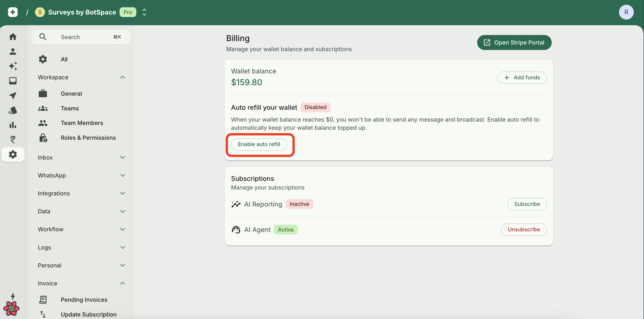Expand the WhatsApp settings section
This screenshot has width=644, height=319.
(x=122, y=175)
